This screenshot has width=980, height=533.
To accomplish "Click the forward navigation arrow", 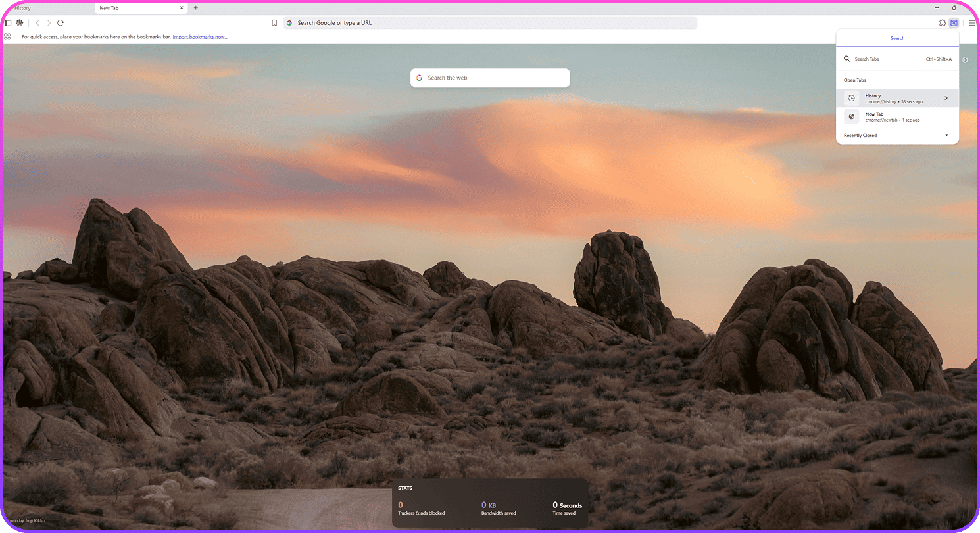I will pyautogui.click(x=49, y=23).
